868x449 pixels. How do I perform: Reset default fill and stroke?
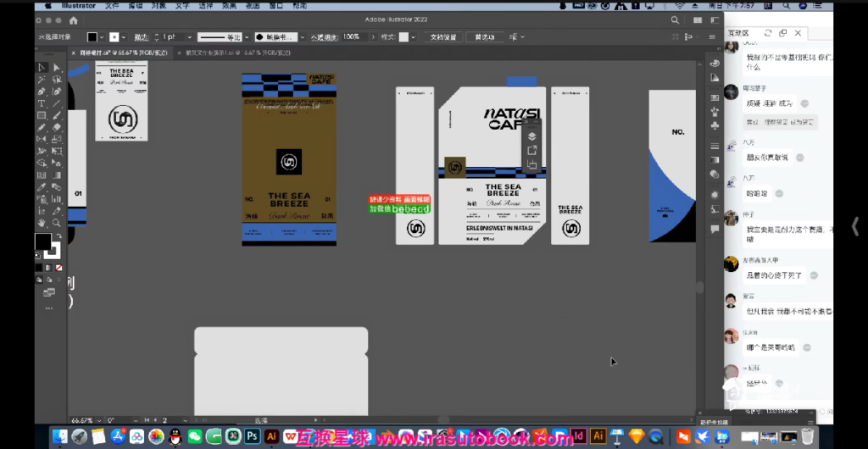(37, 256)
